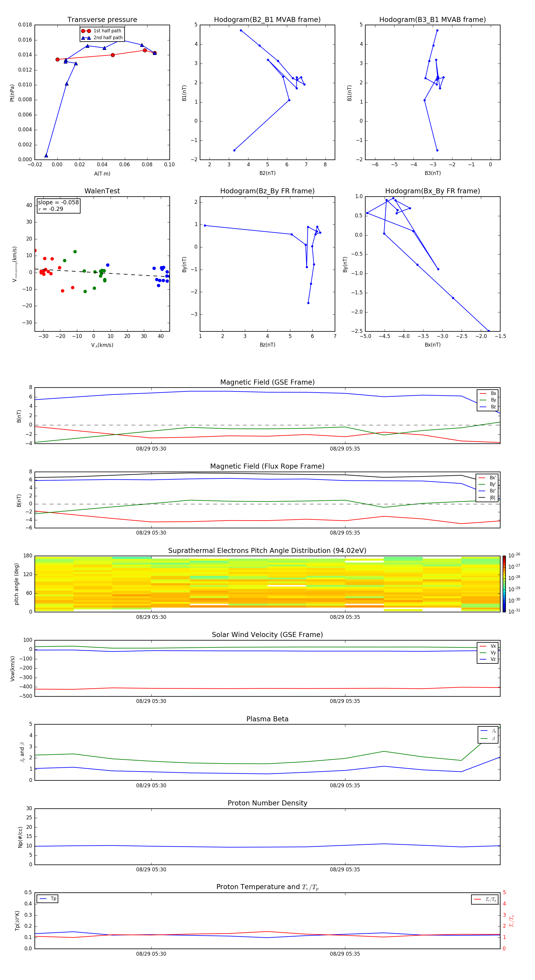Click the "Magnetic Field (Flux Rope Frame)" title
The width and height of the screenshot is (535, 980).
pos(267,467)
